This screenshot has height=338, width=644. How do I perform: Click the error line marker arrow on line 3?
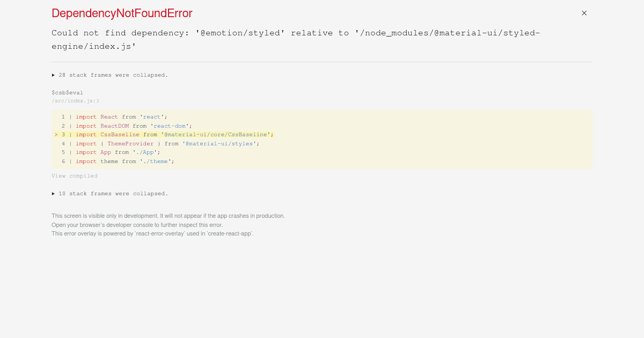click(x=56, y=135)
